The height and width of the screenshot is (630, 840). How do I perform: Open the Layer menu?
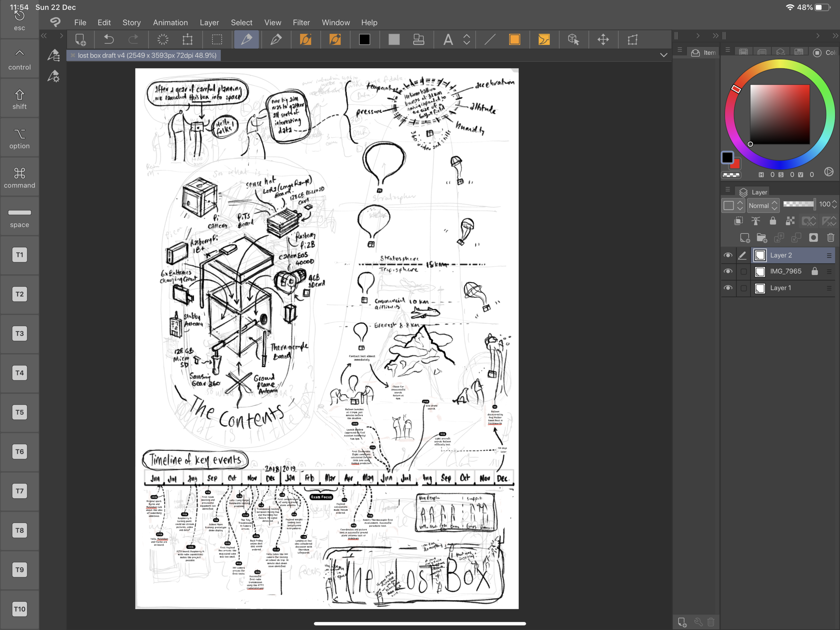click(209, 23)
